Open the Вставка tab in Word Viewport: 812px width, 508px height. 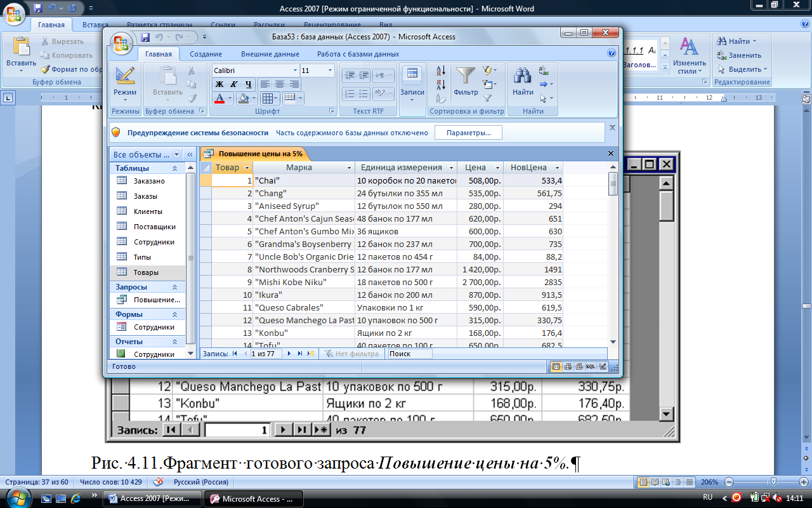[95, 25]
